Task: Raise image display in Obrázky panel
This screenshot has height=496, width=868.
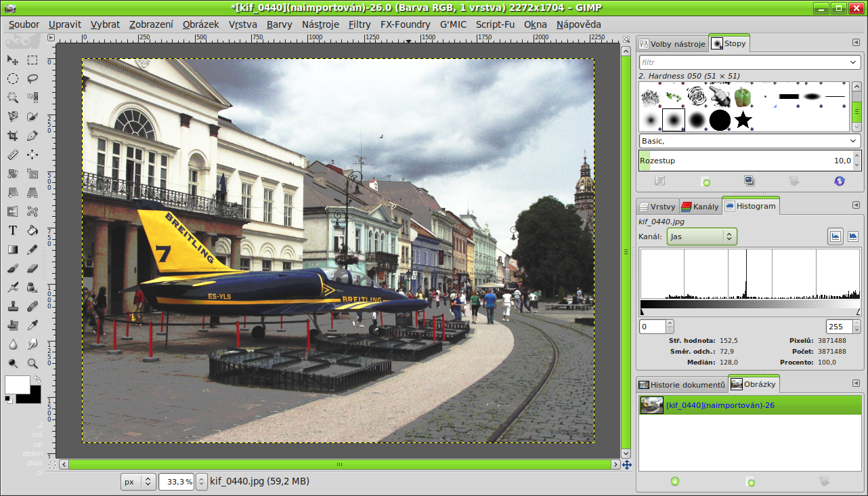Action: [675, 481]
